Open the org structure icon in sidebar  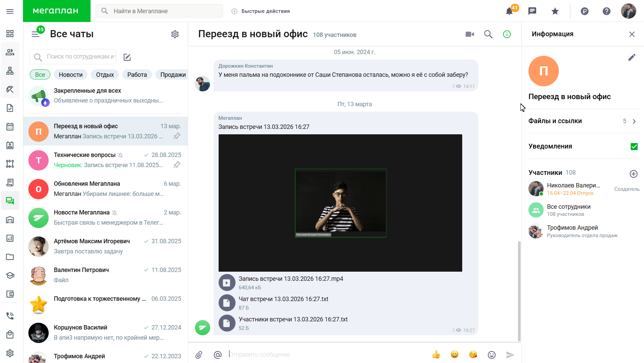pos(10,71)
